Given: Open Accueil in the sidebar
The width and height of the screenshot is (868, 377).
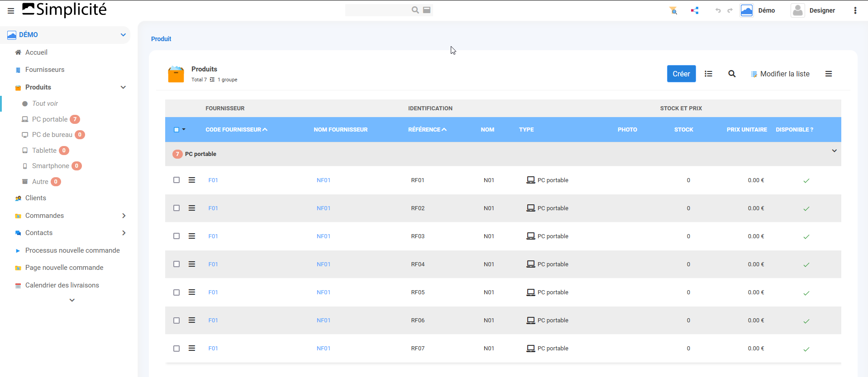Looking at the screenshot, I should click(x=36, y=52).
